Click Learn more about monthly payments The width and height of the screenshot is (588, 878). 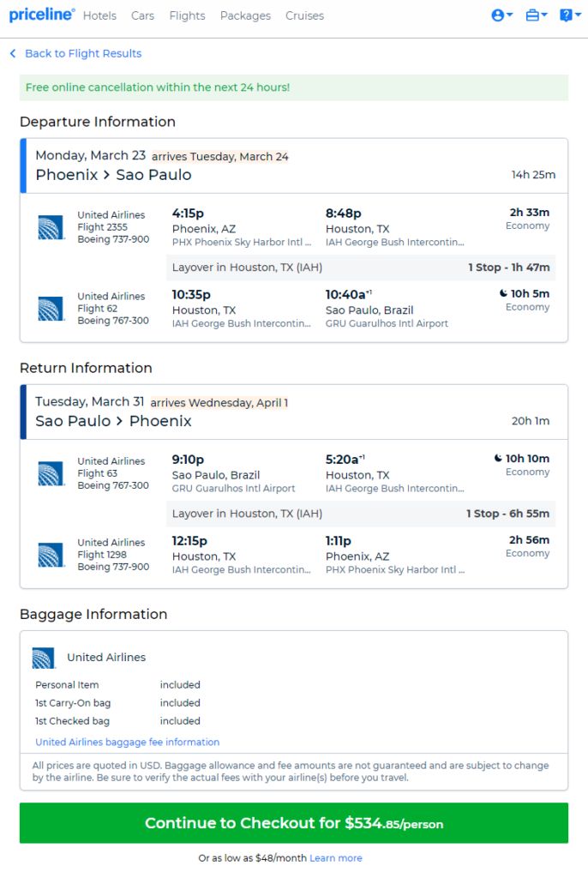(336, 857)
